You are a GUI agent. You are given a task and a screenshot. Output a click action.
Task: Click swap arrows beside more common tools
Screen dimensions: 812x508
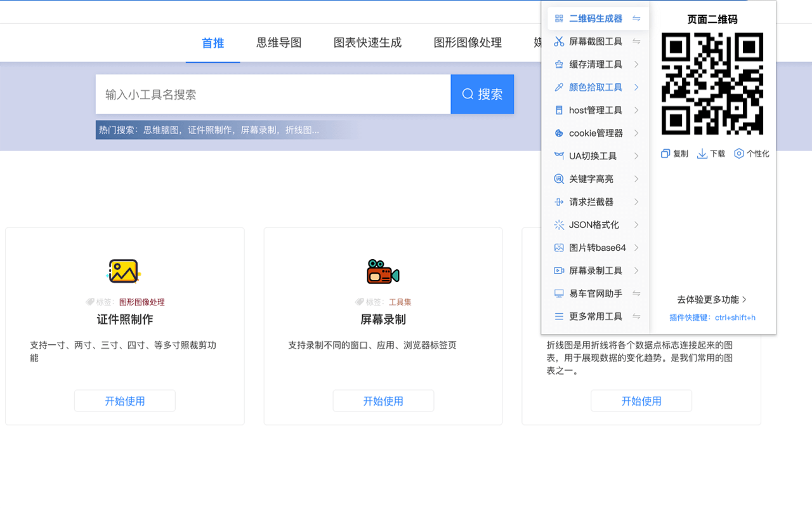point(636,316)
